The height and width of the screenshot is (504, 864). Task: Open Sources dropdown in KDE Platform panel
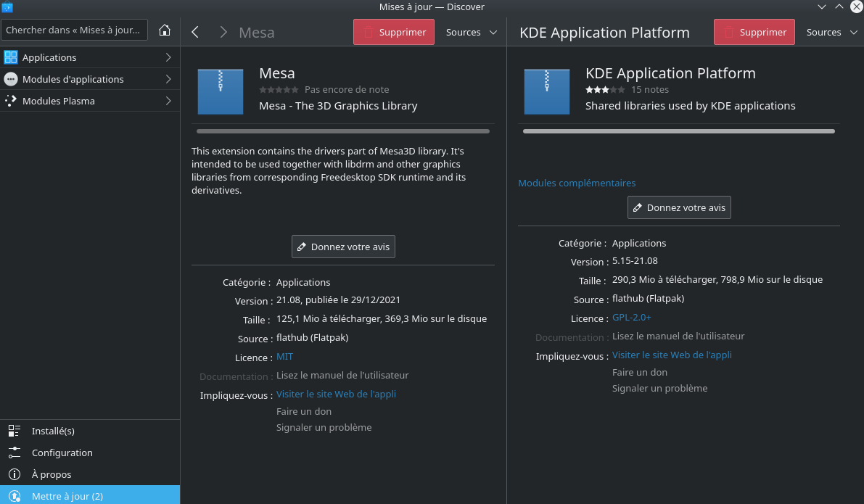coord(831,32)
